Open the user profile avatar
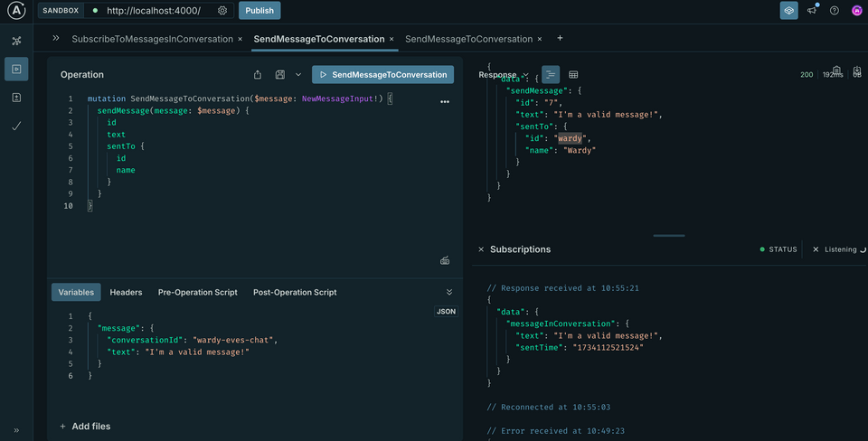The height and width of the screenshot is (441, 868). [856, 11]
